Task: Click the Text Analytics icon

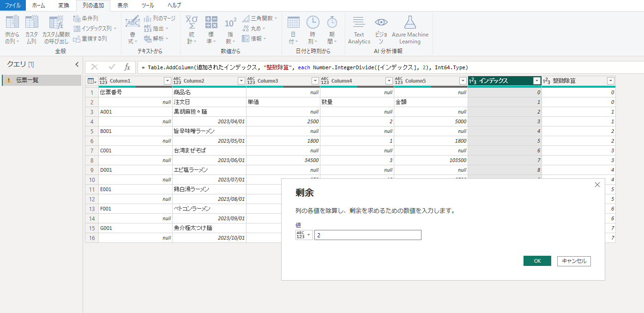Action: 359,22
